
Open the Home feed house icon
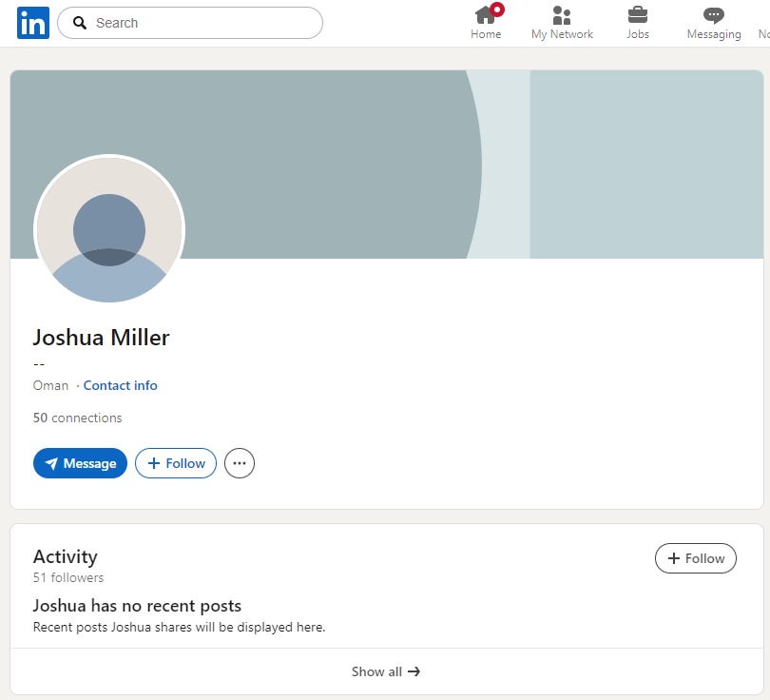click(485, 15)
